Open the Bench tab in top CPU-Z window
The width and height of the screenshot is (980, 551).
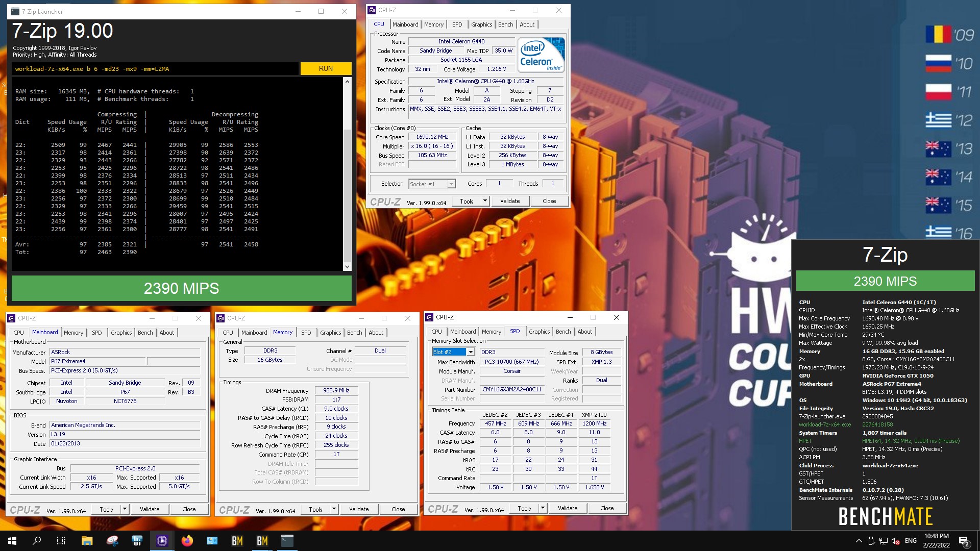[x=505, y=24]
